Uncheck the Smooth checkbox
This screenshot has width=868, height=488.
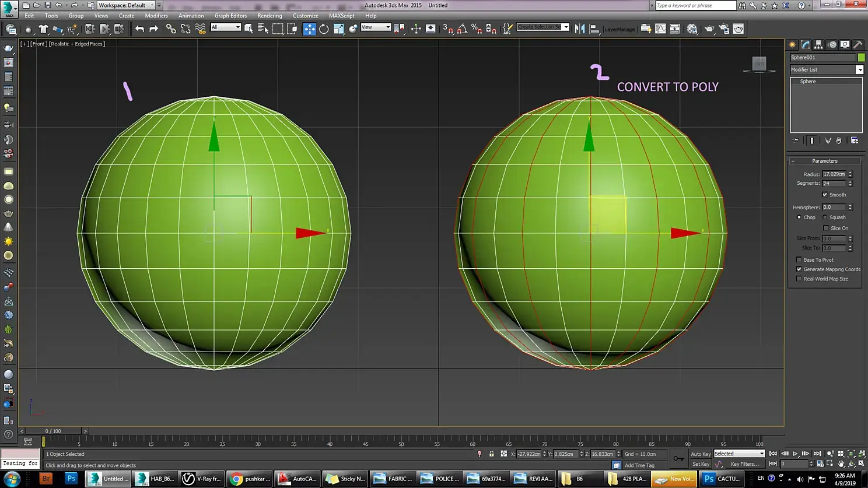[825, 195]
